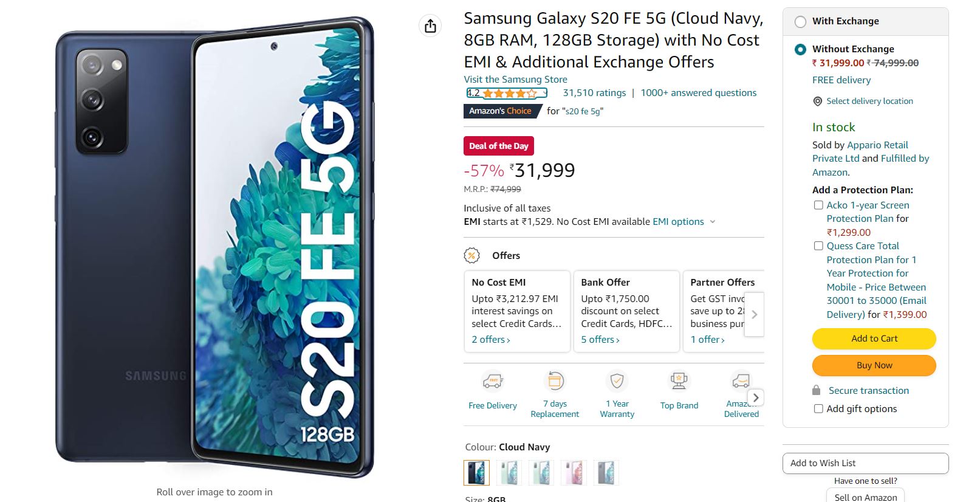This screenshot has width=980, height=502.
Task: Visit the Samsung Store link
Action: 515,80
